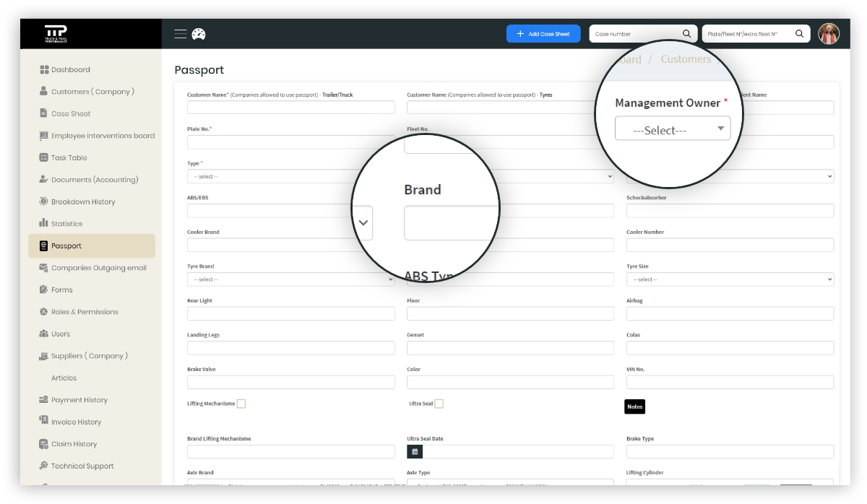
Task: Open the Tyre Brand dropdown
Action: click(x=290, y=279)
